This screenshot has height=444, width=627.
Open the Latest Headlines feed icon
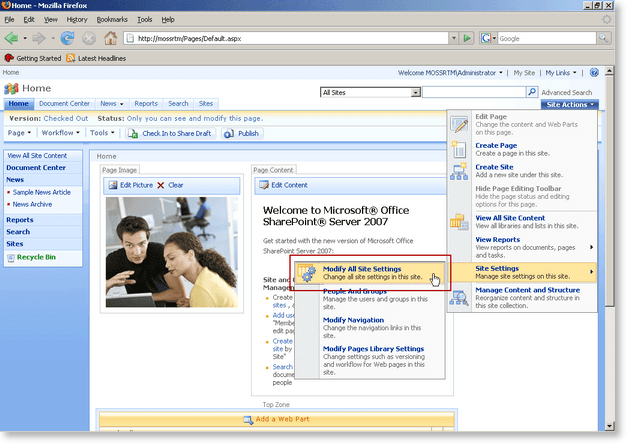pos(71,58)
